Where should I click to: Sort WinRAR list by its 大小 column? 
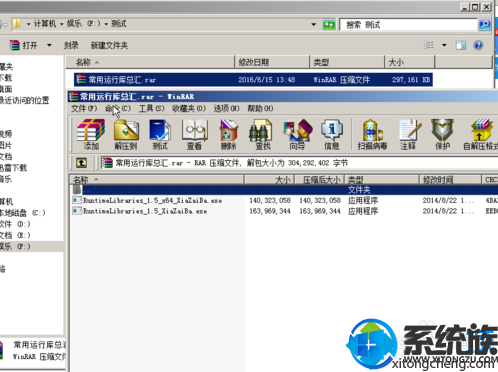pos(269,180)
